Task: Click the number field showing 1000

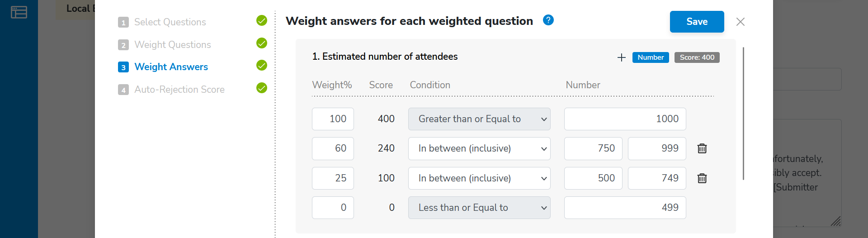Action: click(625, 119)
